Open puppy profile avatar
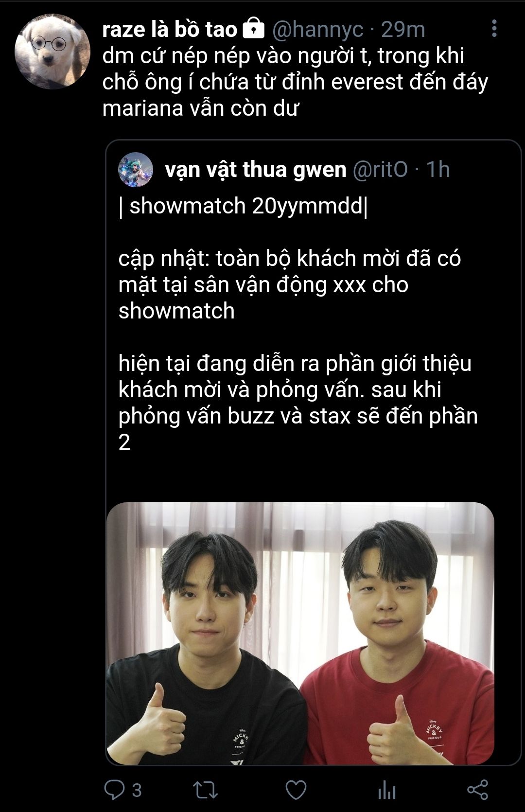Image resolution: width=525 pixels, height=812 pixels. (52, 52)
